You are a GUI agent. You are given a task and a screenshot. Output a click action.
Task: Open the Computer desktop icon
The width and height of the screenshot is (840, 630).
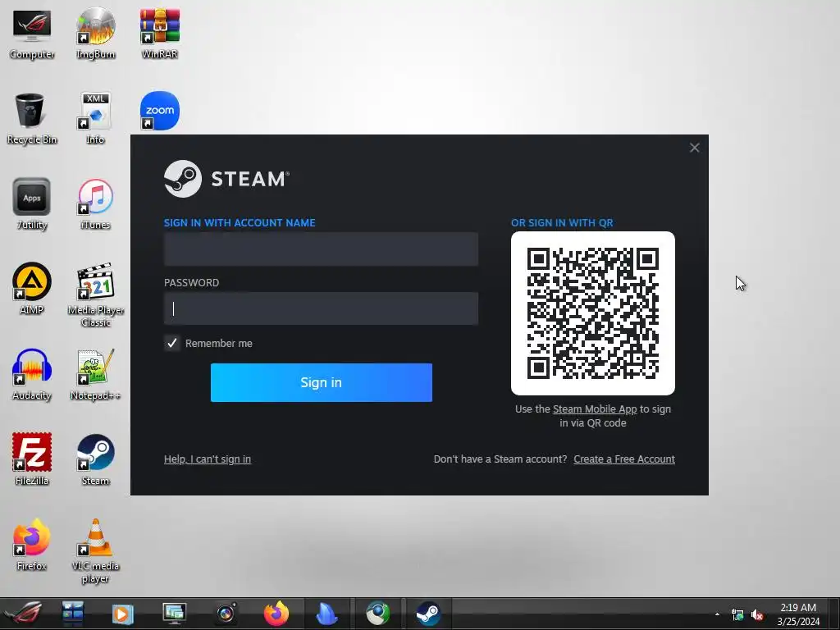(32, 33)
